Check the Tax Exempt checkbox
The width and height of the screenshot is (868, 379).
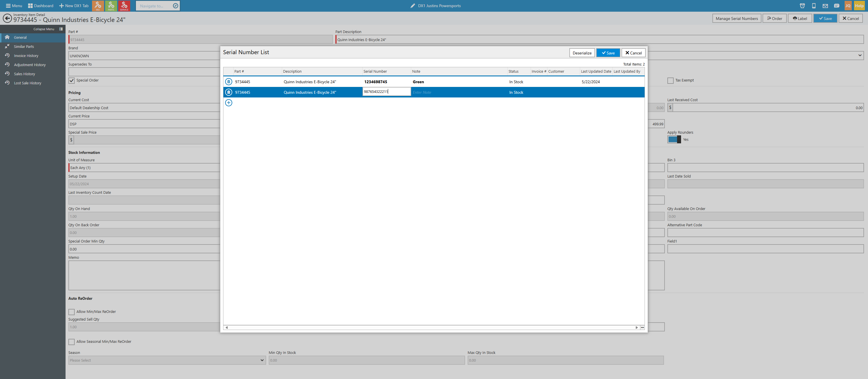pyautogui.click(x=671, y=81)
